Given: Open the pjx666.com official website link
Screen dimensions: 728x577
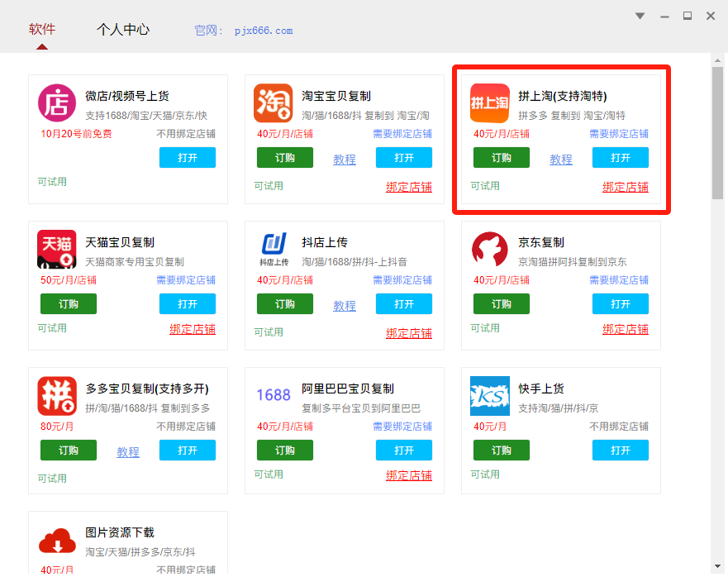Looking at the screenshot, I should pos(264,31).
